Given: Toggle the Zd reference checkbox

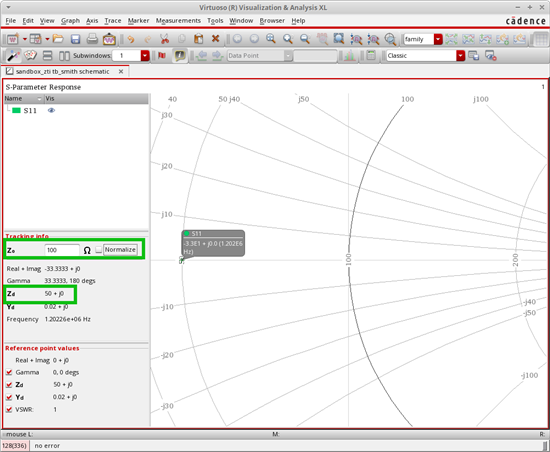Looking at the screenshot, I should [9, 385].
